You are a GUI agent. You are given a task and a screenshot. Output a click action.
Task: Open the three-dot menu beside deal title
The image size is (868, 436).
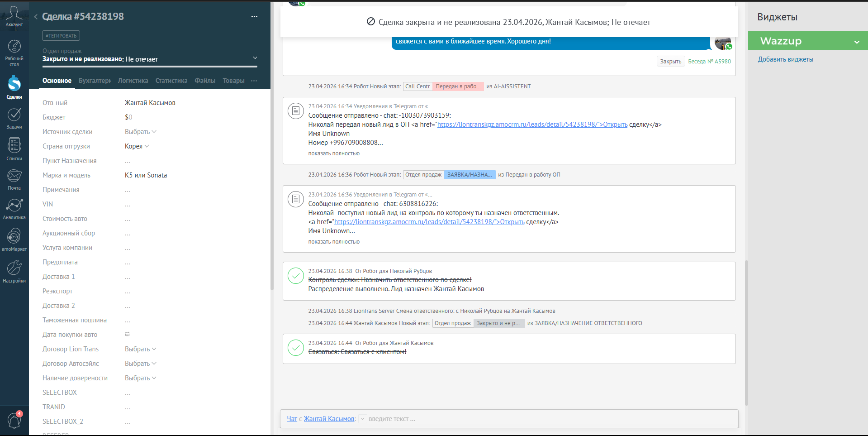(254, 17)
